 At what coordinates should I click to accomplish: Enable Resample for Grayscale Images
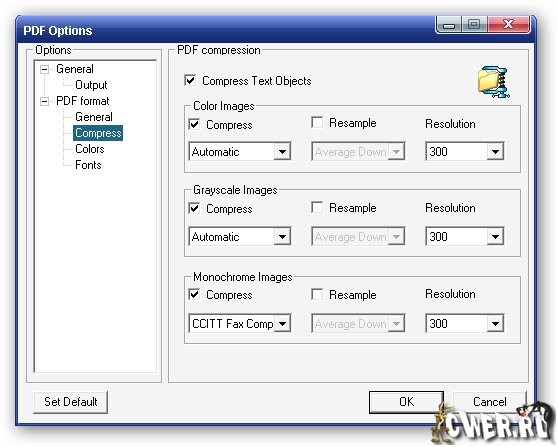click(317, 207)
